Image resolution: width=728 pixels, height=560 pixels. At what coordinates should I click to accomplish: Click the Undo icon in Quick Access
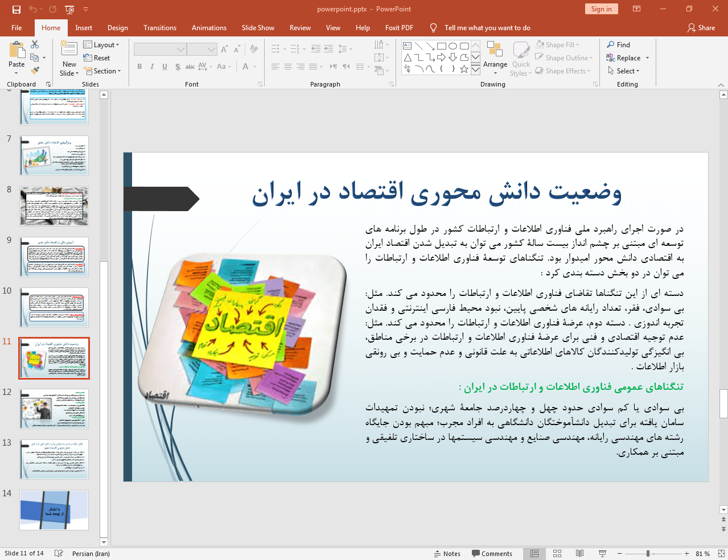[32, 9]
